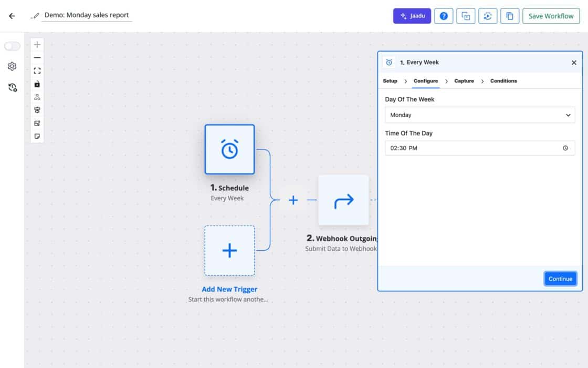
Task: Click the export image icon in canvas toolbar
Action: pyautogui.click(x=37, y=123)
